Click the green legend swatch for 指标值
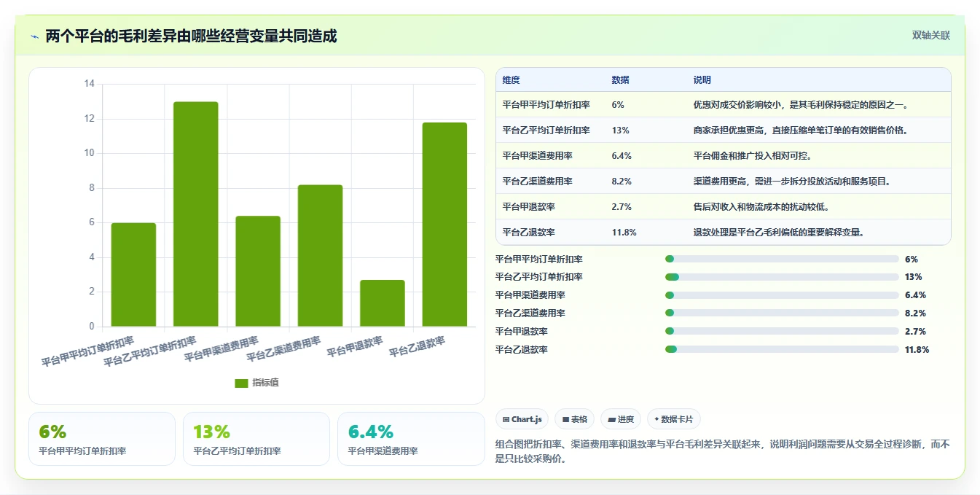 (x=241, y=383)
